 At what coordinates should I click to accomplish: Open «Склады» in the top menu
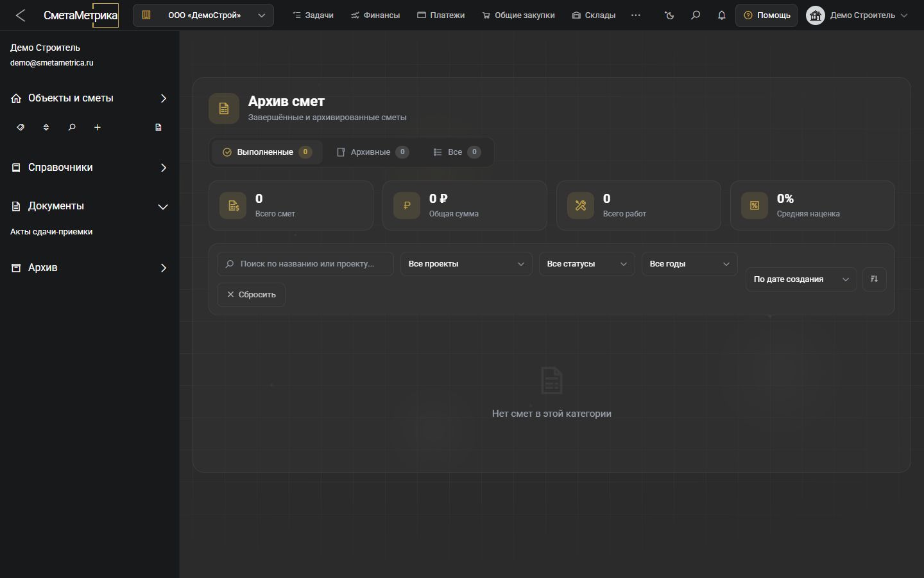click(594, 15)
